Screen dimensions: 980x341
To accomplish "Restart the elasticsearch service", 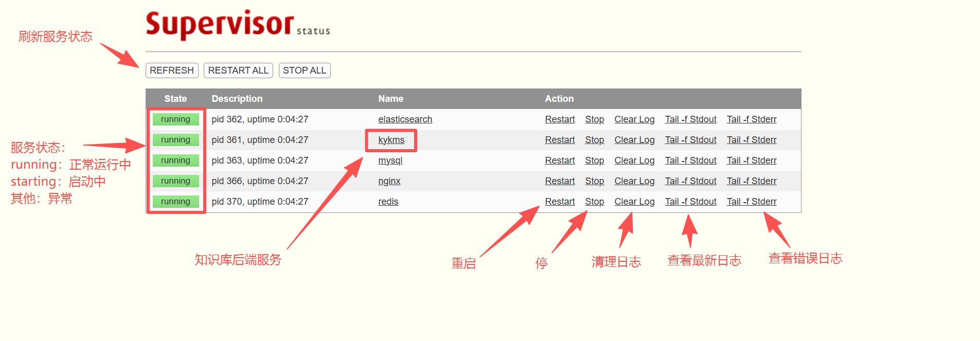I will 560,119.
